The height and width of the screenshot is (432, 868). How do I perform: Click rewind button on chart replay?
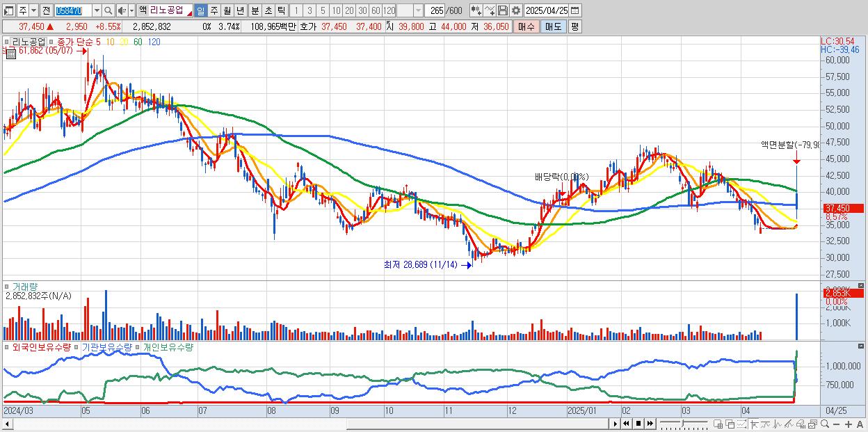point(626,424)
